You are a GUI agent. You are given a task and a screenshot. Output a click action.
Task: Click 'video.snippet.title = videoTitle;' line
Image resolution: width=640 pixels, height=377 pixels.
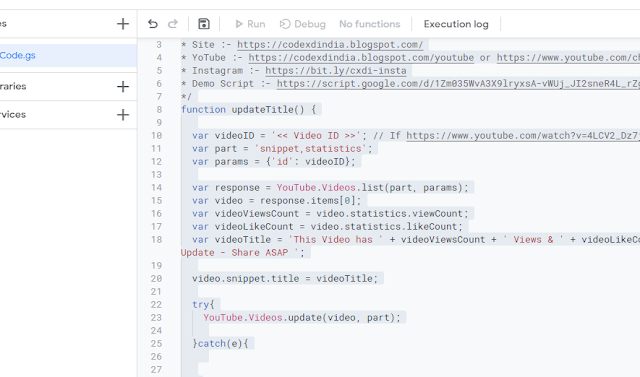(285, 278)
